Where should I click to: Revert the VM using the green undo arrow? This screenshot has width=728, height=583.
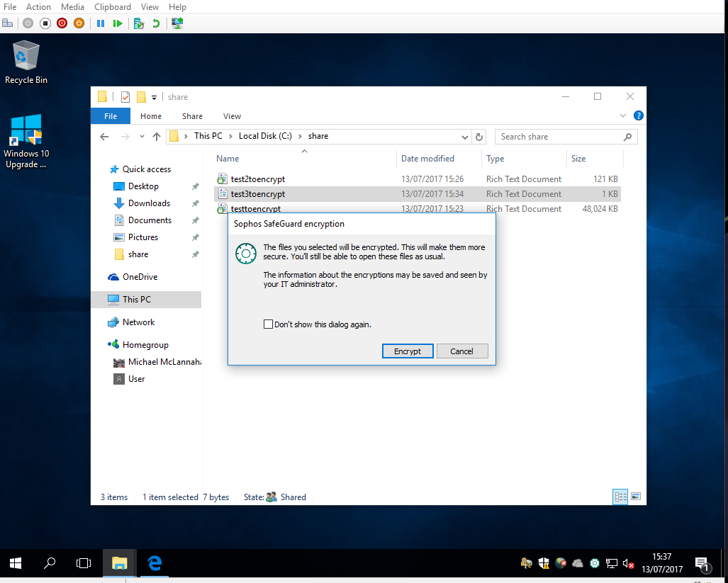pos(156,23)
